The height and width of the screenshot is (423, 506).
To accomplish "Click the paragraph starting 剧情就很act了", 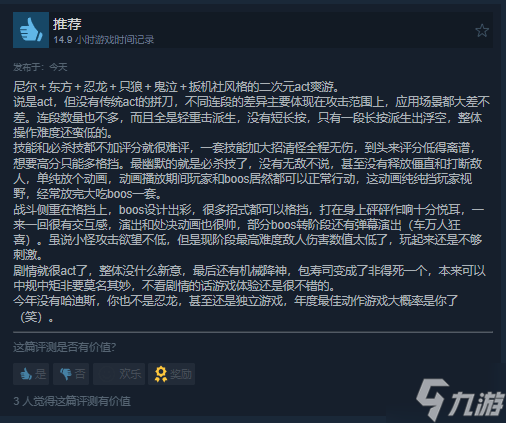I will pyautogui.click(x=249, y=278).
